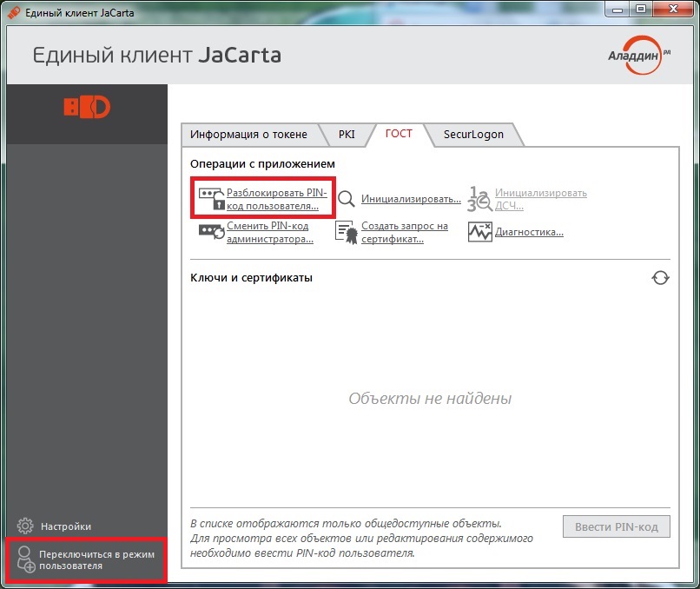Screen dimensions: 700x589
Task: Click the 123 icon for Инициализировать ДСЧ
Action: point(479,199)
